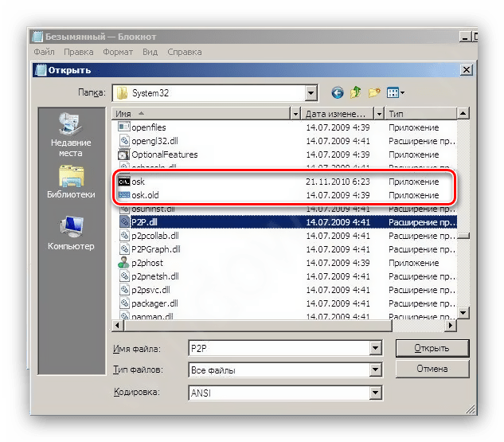Viewport: 504px width, 442px height.
Task: Click the vertical scrollbar thumb
Action: (x=463, y=236)
